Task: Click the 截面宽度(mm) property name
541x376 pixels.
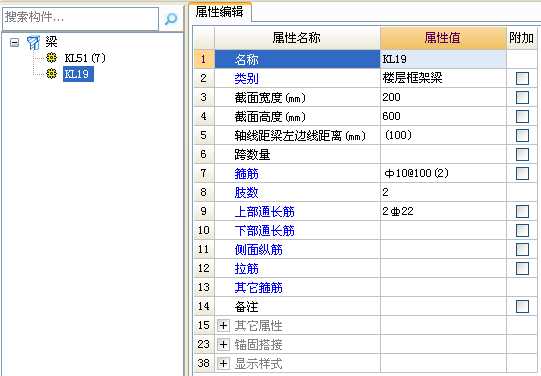Action: click(x=270, y=98)
